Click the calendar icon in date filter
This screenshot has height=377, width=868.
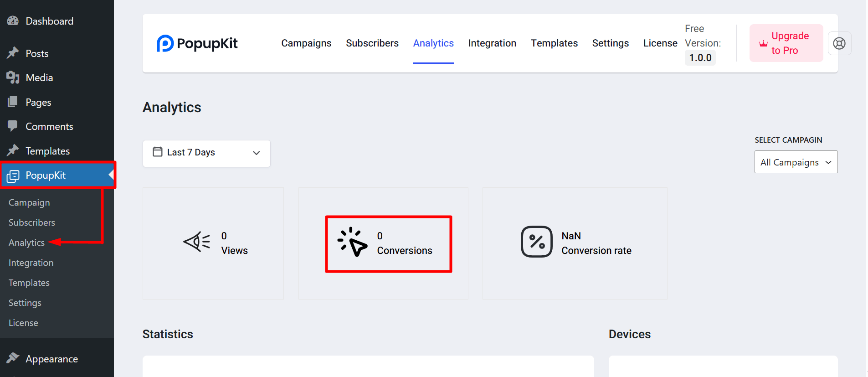pos(158,152)
